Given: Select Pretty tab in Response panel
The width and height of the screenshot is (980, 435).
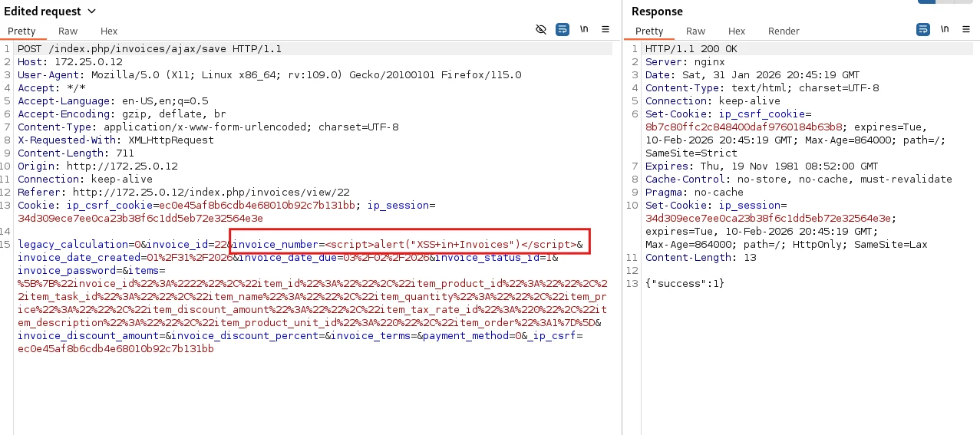Looking at the screenshot, I should [649, 31].
